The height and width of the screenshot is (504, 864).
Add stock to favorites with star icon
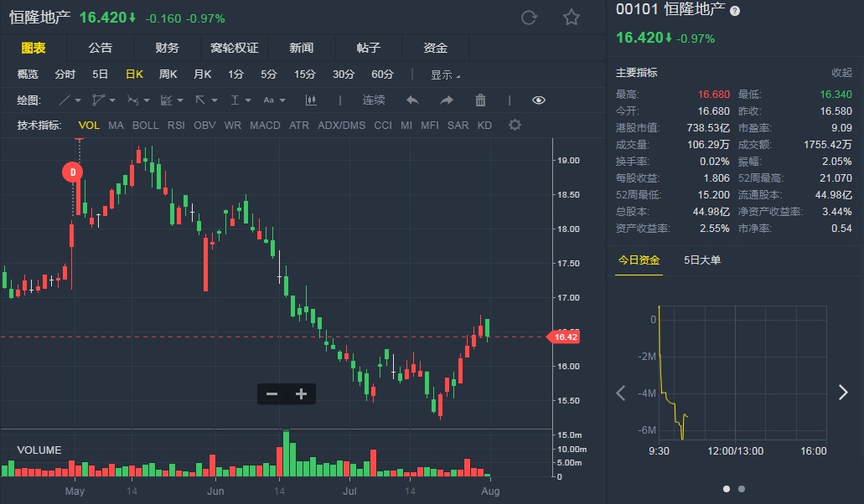(572, 18)
